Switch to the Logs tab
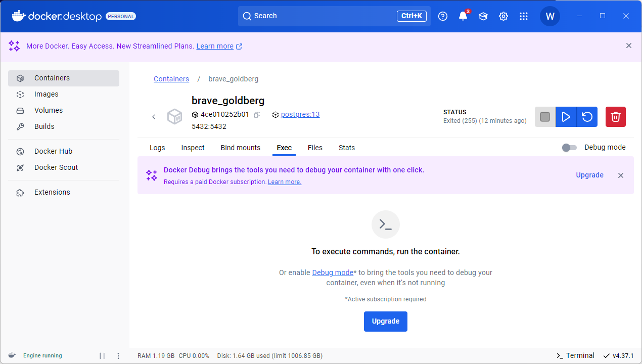 coord(157,148)
